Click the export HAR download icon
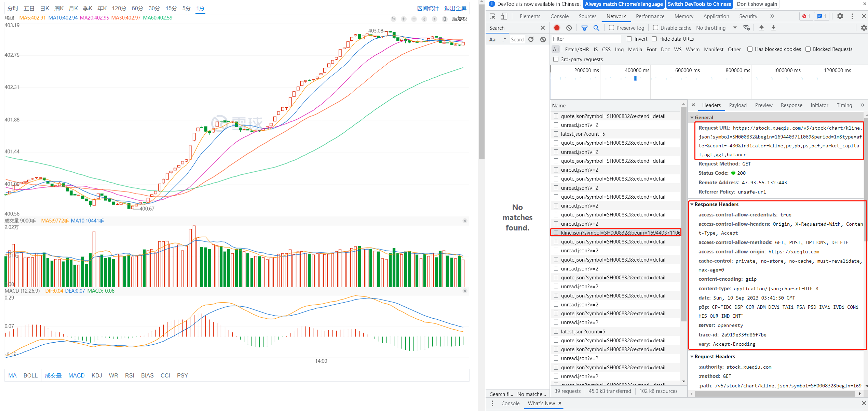868x411 pixels. click(773, 28)
